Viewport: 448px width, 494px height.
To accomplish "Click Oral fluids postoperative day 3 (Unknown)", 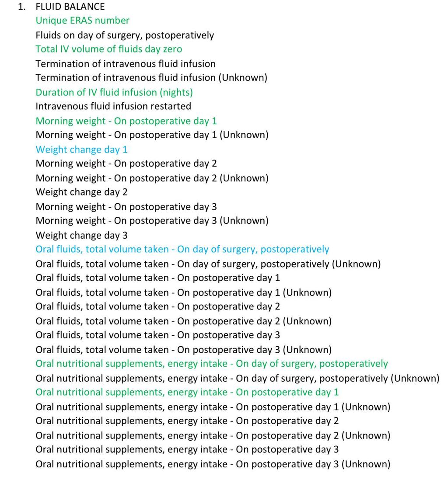I will coord(183,350).
